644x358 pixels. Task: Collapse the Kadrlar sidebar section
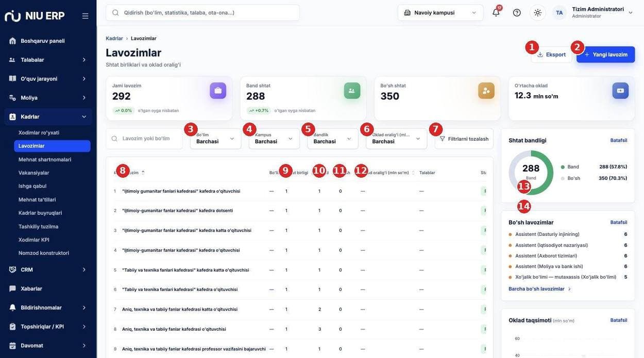pos(48,116)
